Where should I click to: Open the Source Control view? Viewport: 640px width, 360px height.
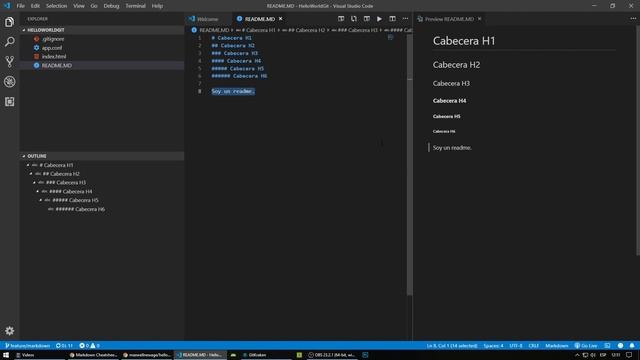9,62
